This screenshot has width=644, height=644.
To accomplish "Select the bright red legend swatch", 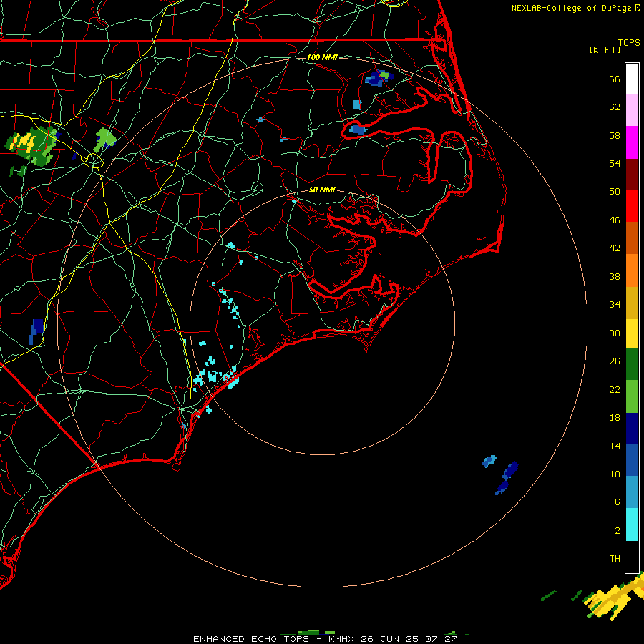I will coord(632,206).
